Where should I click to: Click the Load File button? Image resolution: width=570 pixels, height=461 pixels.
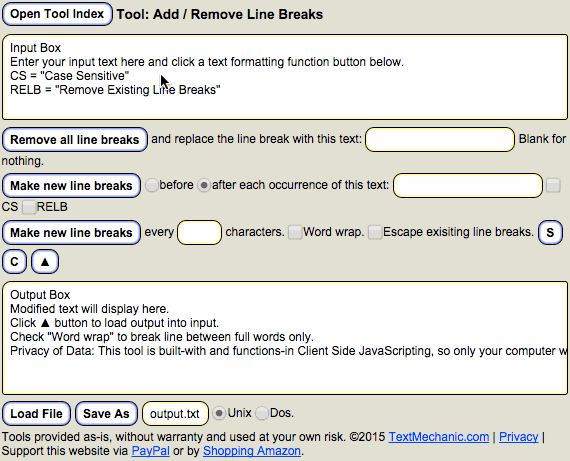[36, 414]
